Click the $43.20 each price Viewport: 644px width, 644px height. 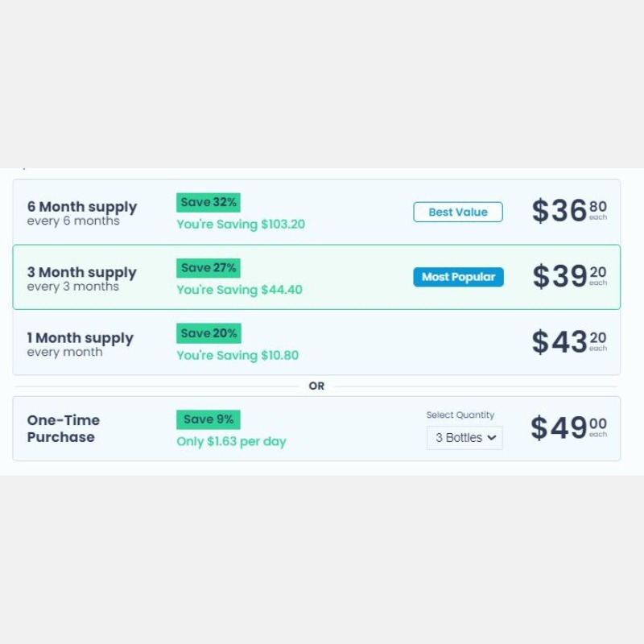[x=569, y=341]
